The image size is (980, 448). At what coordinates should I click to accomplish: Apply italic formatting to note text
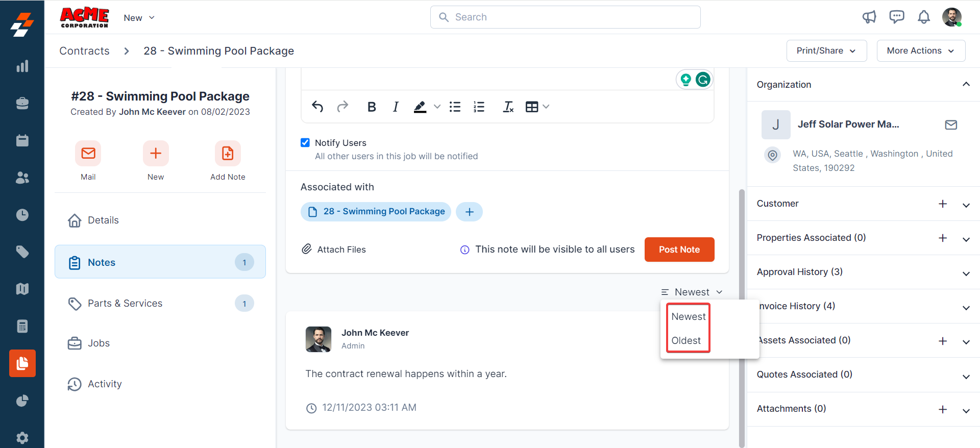[x=396, y=107]
